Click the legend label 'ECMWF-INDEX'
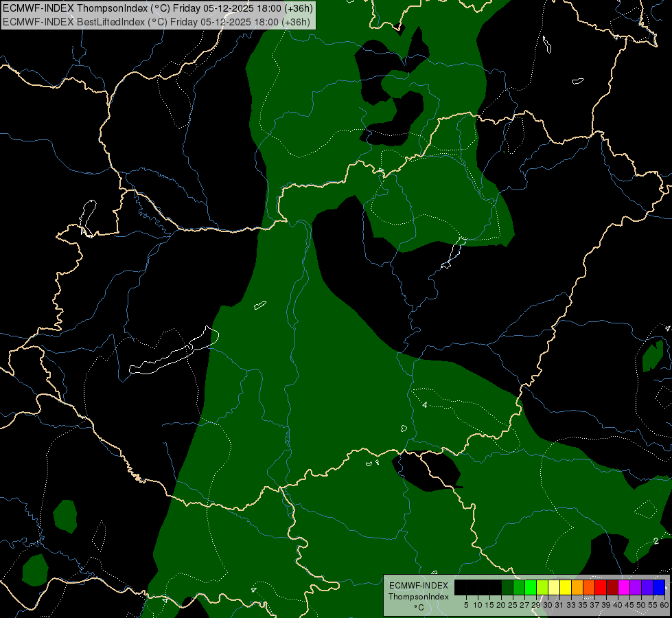The height and width of the screenshot is (618, 672). [x=419, y=586]
